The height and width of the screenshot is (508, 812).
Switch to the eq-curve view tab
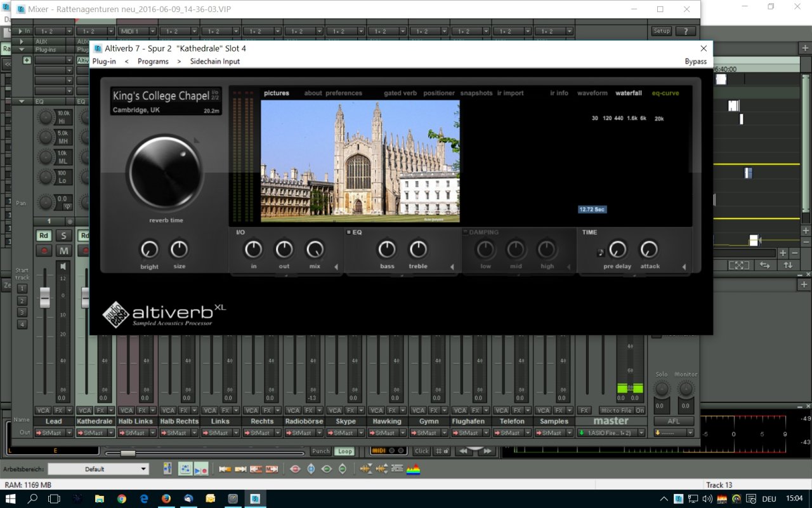pyautogui.click(x=665, y=93)
